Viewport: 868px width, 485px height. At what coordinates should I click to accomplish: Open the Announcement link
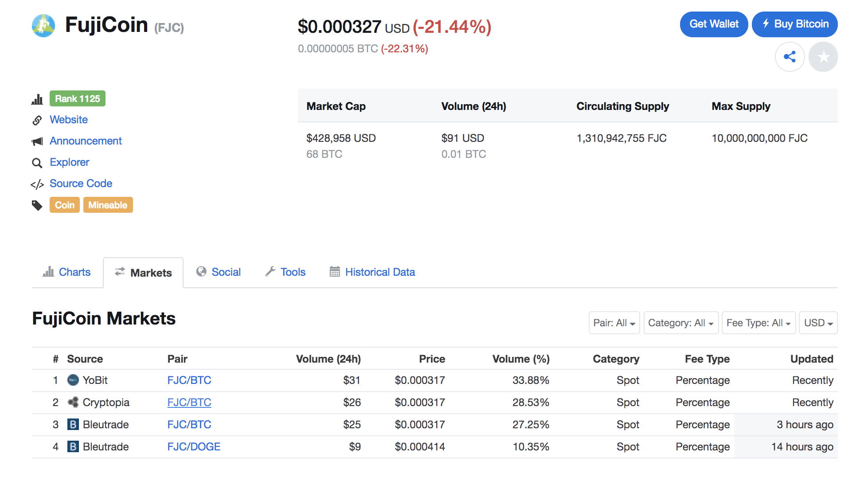click(x=86, y=141)
